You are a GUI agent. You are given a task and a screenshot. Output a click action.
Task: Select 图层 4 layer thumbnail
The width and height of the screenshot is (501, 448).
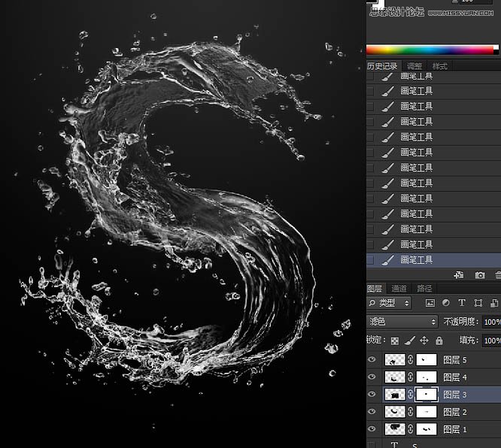[395, 377]
